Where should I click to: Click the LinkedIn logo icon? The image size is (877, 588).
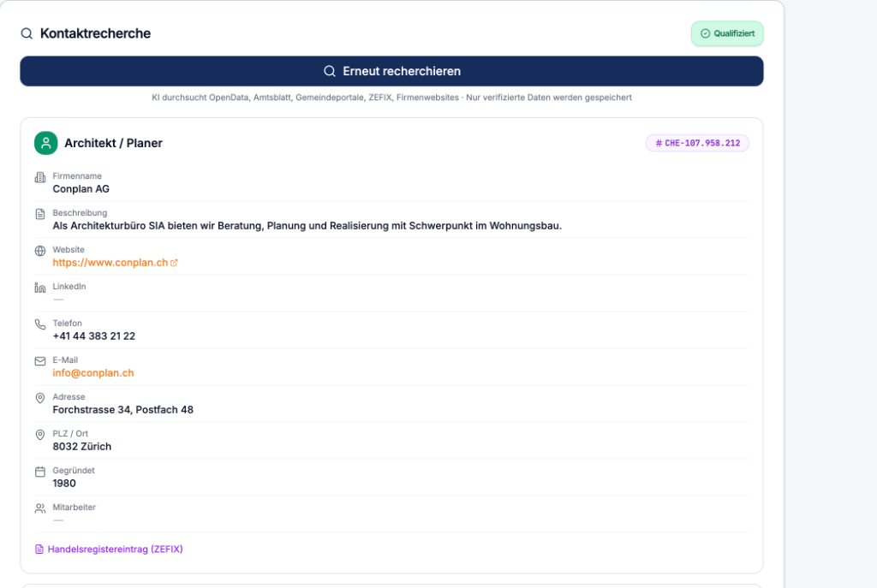point(40,288)
